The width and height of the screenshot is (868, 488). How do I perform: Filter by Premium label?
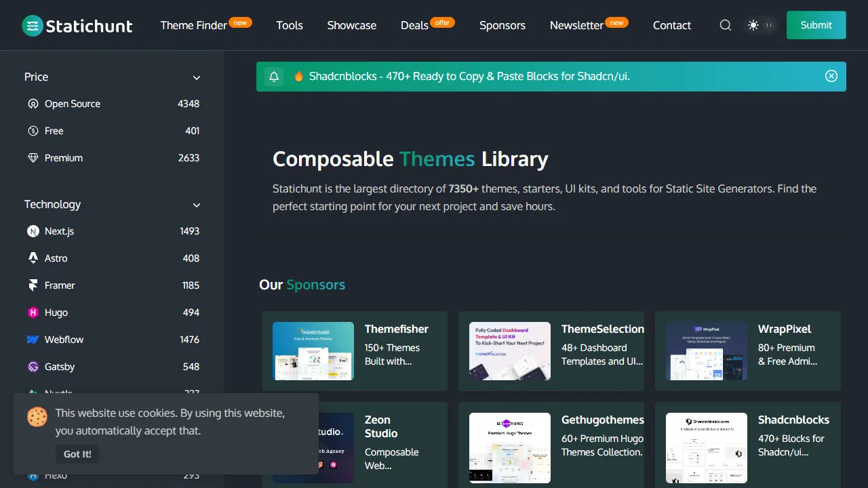coord(64,158)
